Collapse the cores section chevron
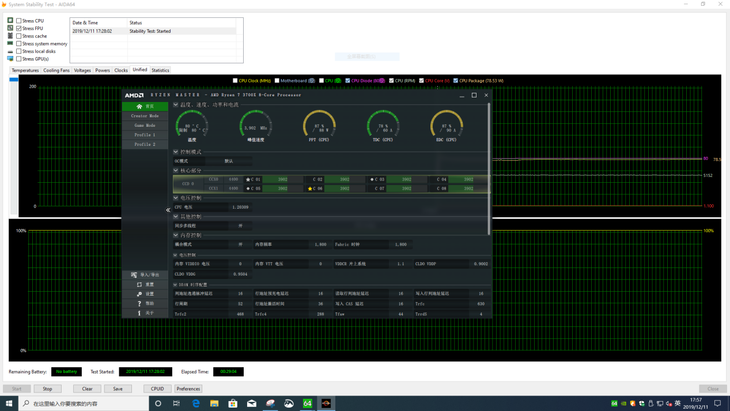Screen dimensions: 730x411 pyautogui.click(x=176, y=170)
